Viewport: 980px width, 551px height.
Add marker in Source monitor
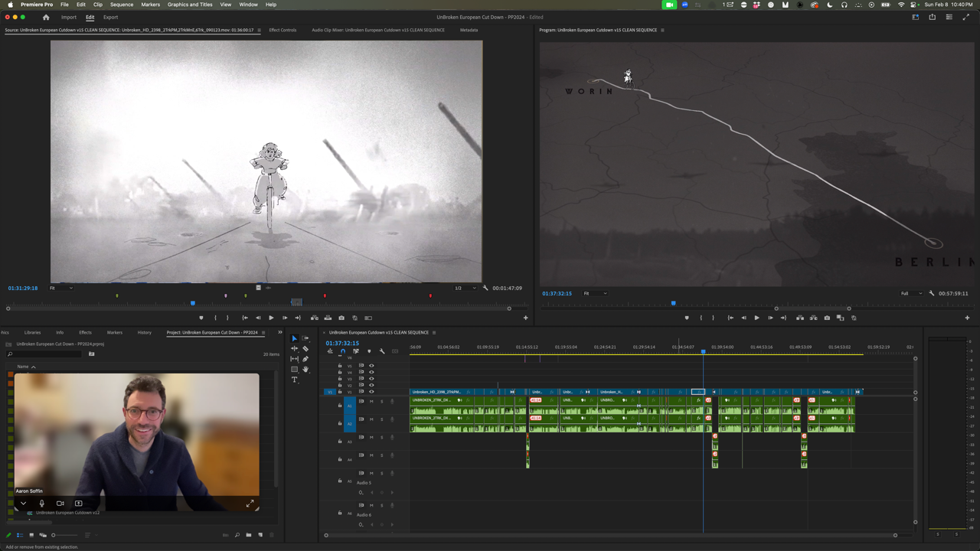point(201,318)
